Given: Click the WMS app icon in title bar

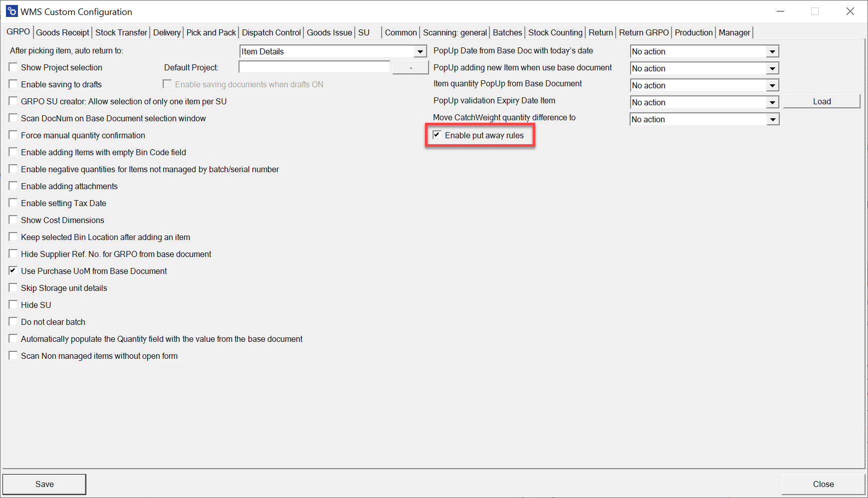Looking at the screenshot, I should 11,11.
